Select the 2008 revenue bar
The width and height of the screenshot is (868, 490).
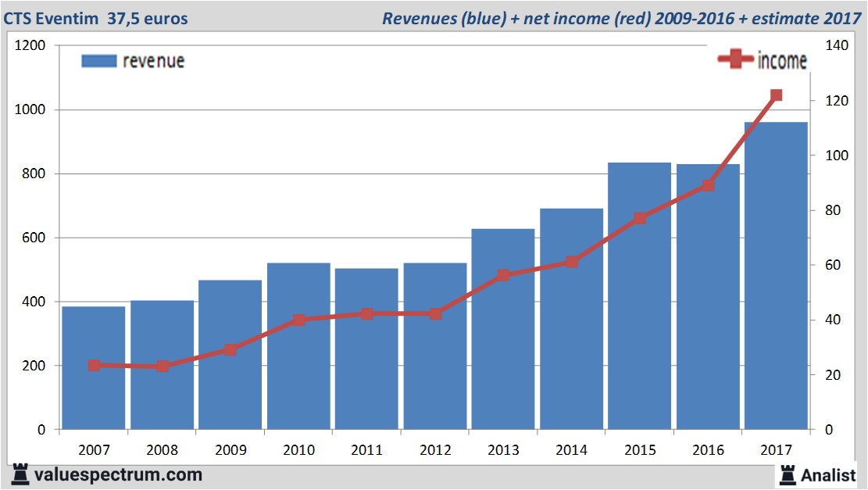tap(163, 365)
